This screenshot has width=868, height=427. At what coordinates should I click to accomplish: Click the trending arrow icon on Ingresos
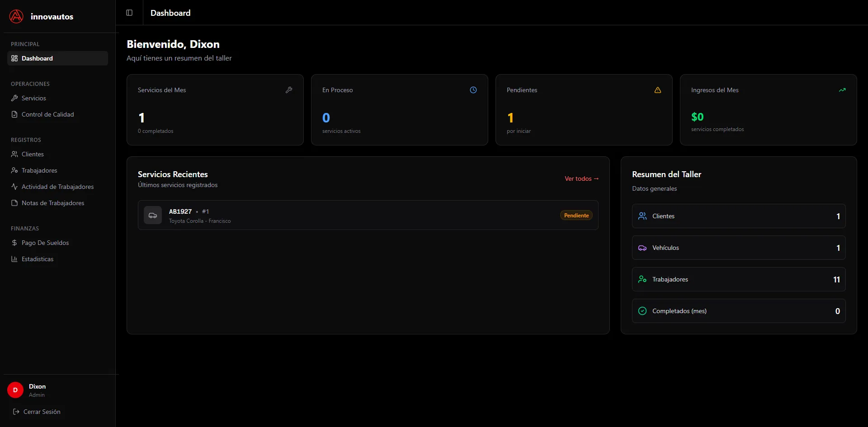point(842,90)
